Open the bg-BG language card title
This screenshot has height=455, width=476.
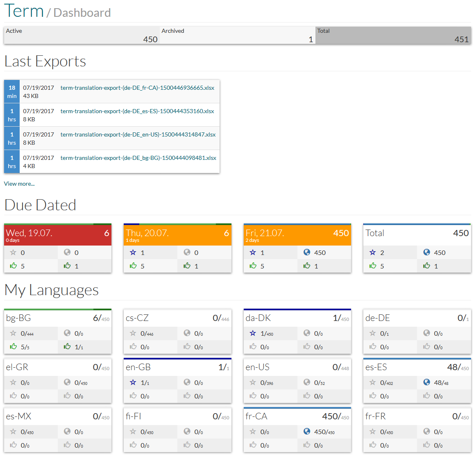18,318
